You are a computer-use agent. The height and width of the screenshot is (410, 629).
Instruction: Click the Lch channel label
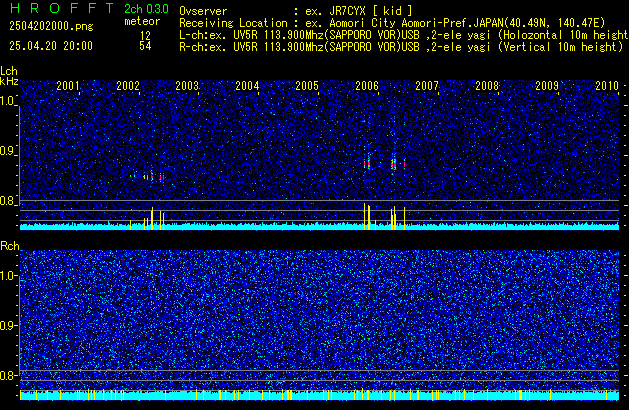[9, 71]
